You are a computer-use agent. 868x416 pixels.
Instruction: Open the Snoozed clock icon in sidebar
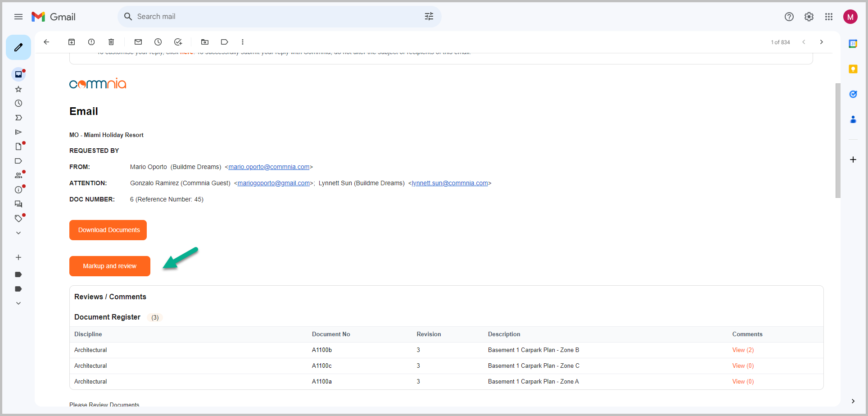(18, 103)
